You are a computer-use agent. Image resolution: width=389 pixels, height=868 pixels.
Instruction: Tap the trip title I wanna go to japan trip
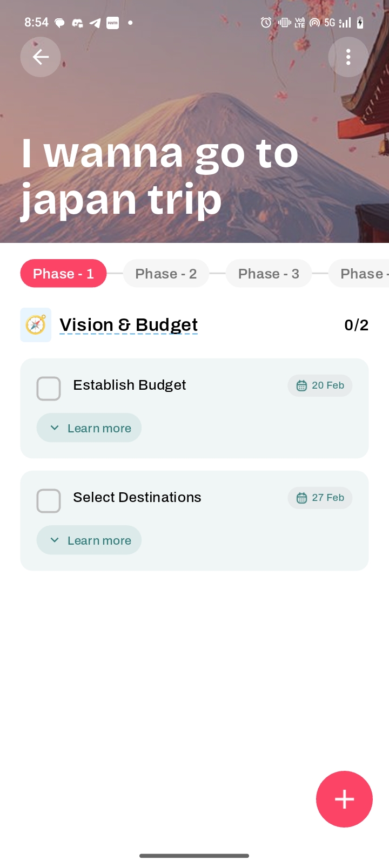click(159, 177)
